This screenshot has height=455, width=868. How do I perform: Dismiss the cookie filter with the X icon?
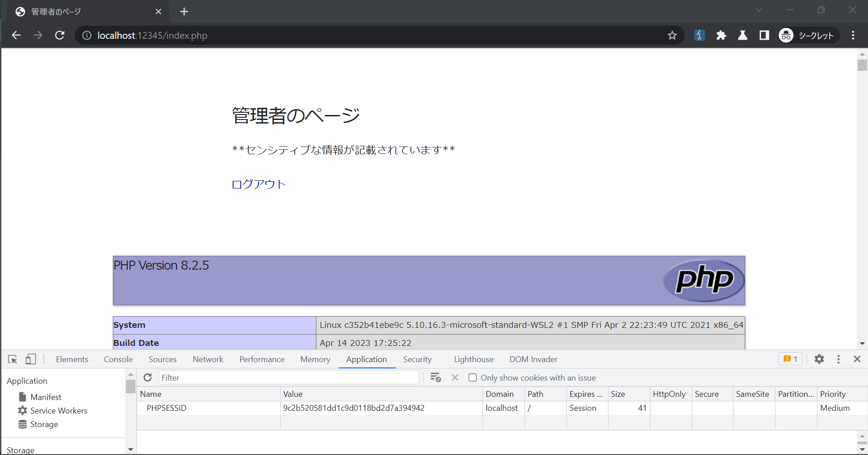[x=455, y=377]
